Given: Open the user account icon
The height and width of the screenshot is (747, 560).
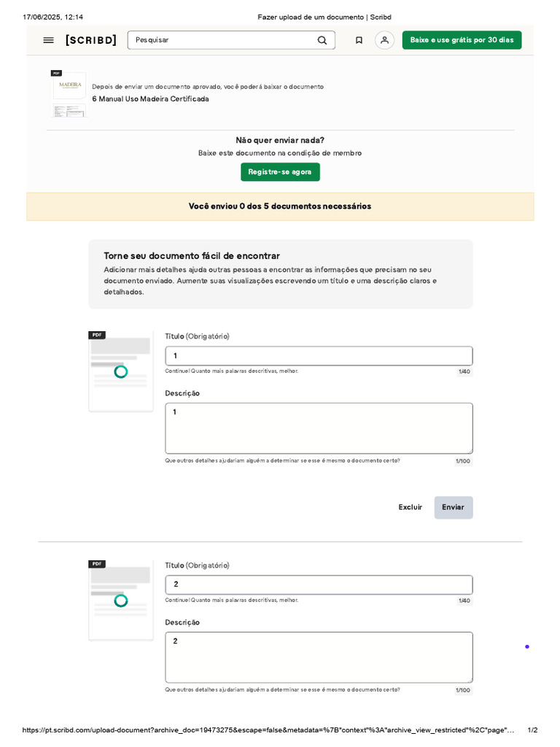Looking at the screenshot, I should (x=384, y=40).
